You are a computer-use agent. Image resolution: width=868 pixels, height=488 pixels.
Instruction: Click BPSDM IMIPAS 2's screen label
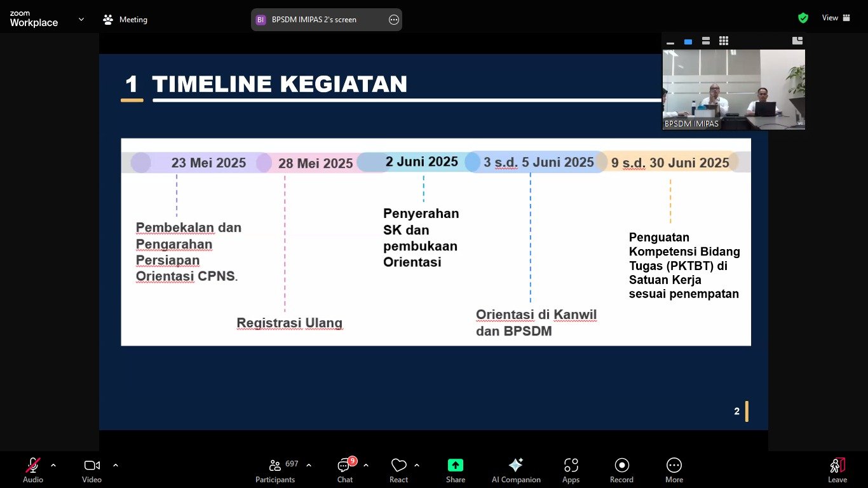click(314, 20)
